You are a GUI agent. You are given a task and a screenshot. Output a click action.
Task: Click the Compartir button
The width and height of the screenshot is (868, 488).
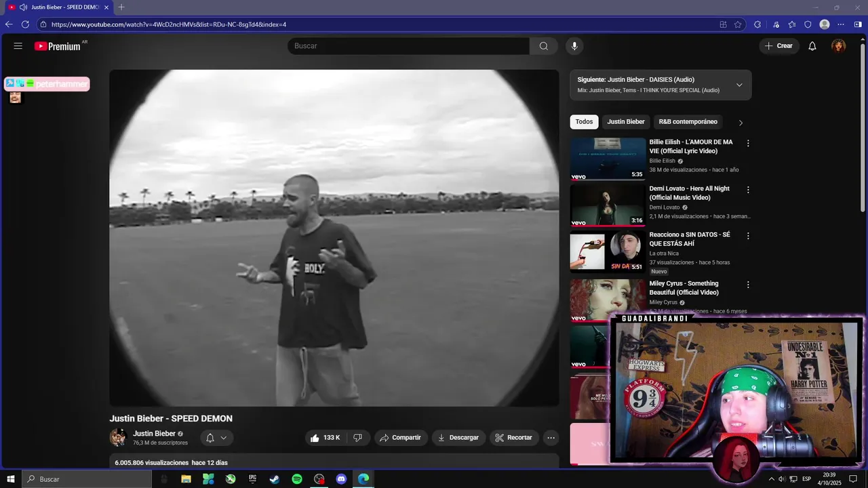point(401,438)
